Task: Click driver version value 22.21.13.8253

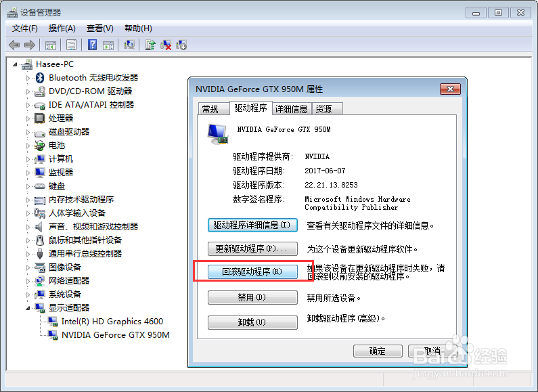Action: (x=331, y=185)
